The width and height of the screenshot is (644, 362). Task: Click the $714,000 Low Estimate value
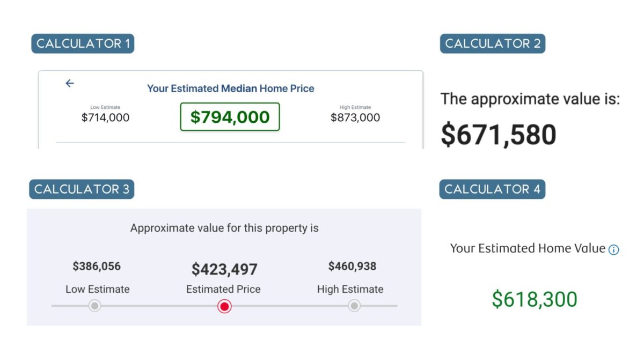pyautogui.click(x=105, y=117)
